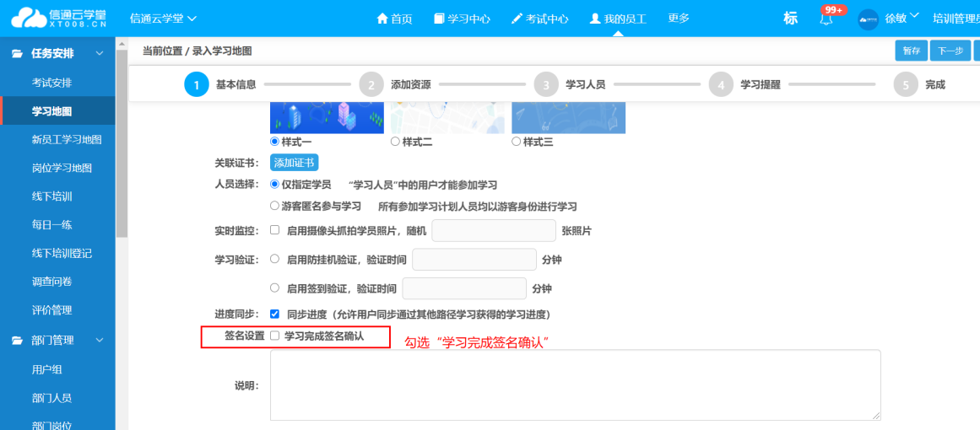The image size is (980, 430).
Task: Click step 5 完成 circle
Action: [907, 84]
